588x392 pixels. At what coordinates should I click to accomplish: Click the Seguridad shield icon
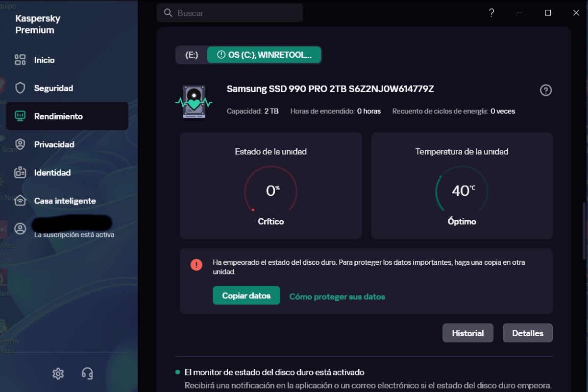click(x=20, y=88)
